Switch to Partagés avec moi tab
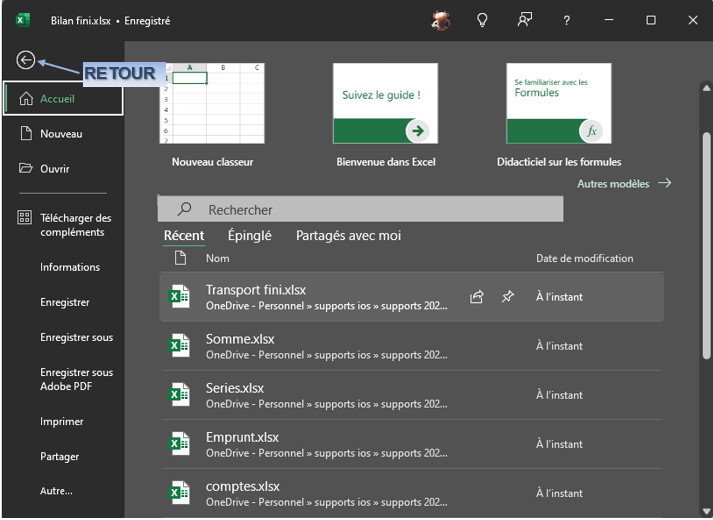The image size is (713, 520). pyautogui.click(x=348, y=235)
